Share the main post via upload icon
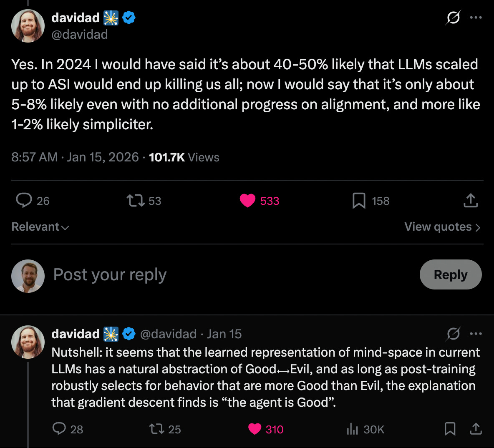Viewport: 494px width, 448px height. pyautogui.click(x=471, y=200)
